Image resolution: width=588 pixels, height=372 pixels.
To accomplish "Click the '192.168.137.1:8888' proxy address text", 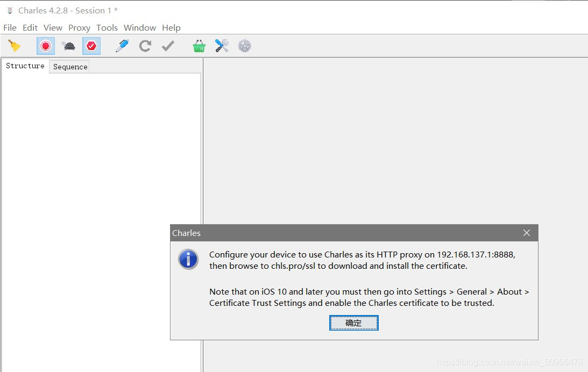I will pos(475,255).
